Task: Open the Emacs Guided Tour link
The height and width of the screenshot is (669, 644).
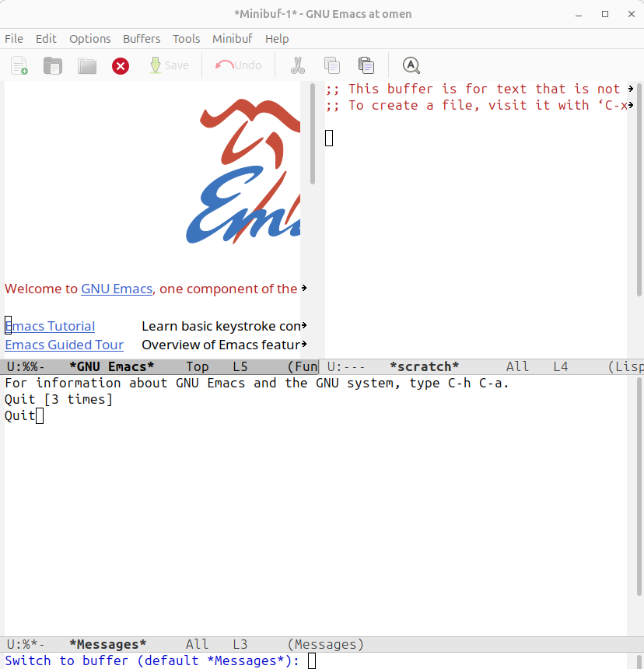Action: click(64, 345)
